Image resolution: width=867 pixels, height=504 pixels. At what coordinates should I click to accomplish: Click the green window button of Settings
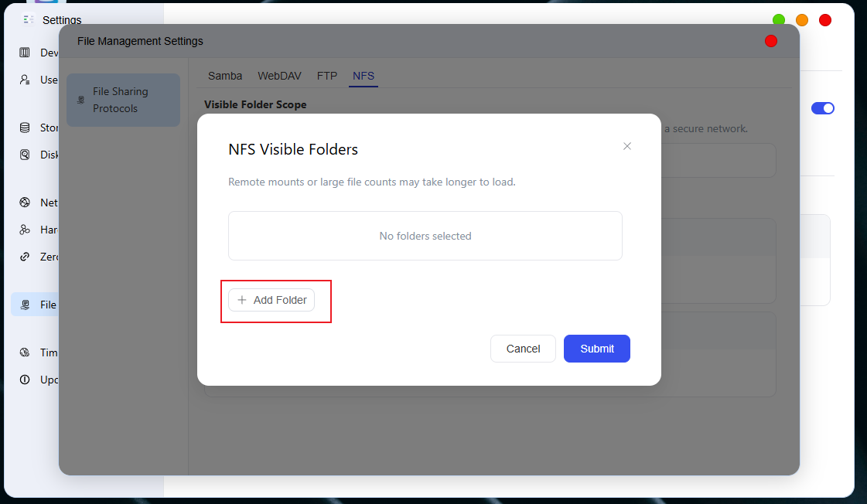point(779,20)
